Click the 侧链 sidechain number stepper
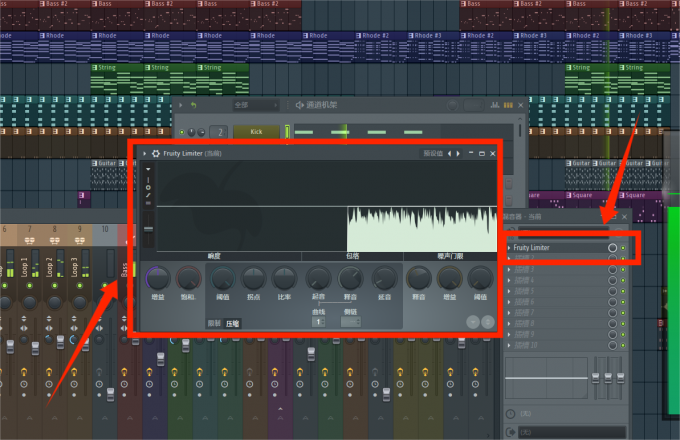Screen dimensions: 680x440 pos(351,322)
